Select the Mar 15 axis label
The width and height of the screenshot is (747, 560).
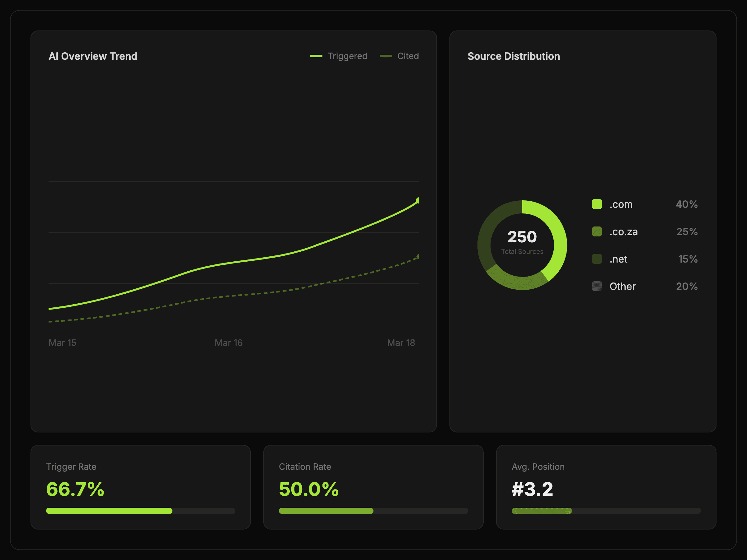[63, 343]
